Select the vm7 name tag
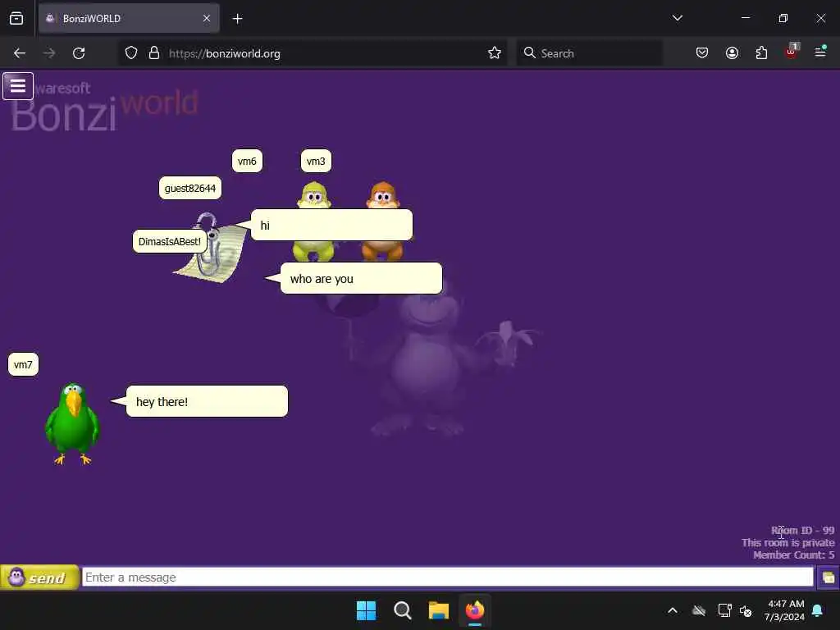This screenshot has height=630, width=840. [x=23, y=365]
